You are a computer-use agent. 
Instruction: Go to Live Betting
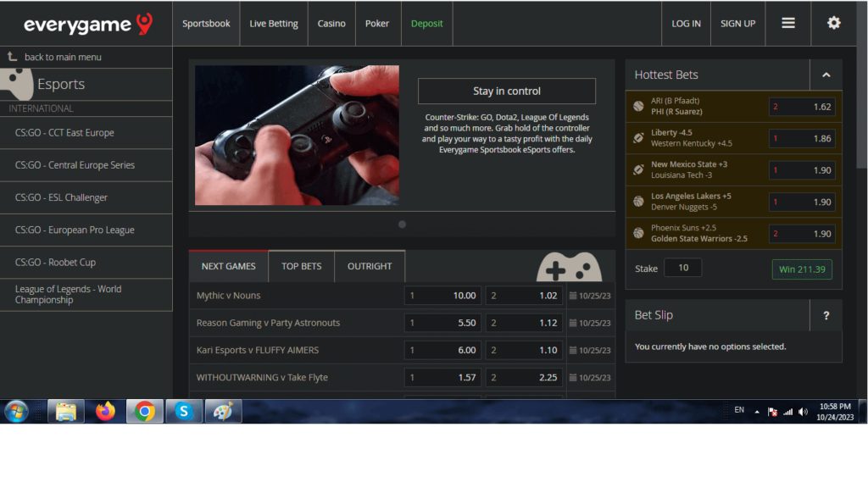click(274, 23)
